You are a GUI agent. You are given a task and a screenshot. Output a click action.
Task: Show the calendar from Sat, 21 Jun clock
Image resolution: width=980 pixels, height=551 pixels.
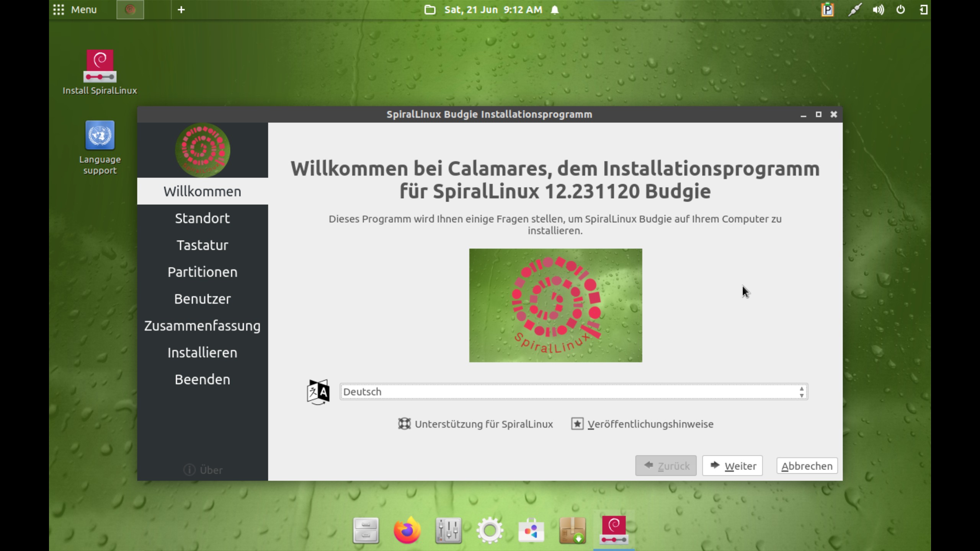click(493, 10)
